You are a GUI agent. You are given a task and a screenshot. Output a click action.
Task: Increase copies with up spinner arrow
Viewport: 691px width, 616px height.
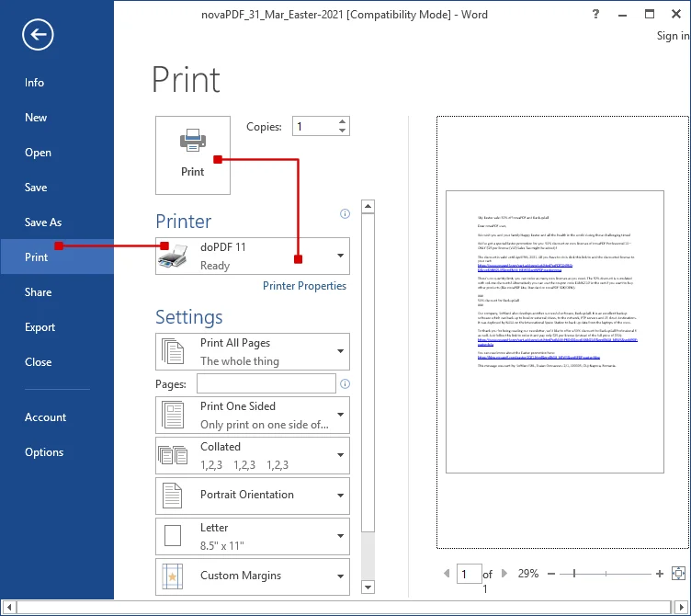(x=342, y=121)
